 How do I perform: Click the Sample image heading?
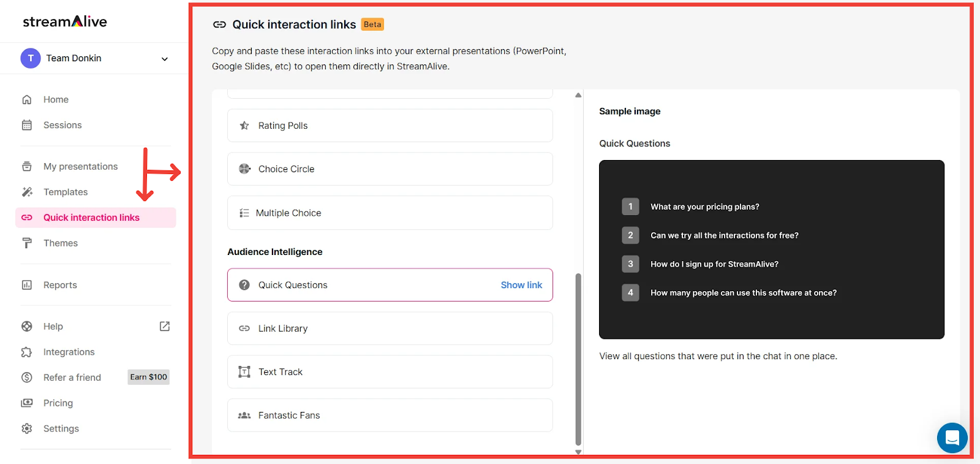pyautogui.click(x=630, y=111)
